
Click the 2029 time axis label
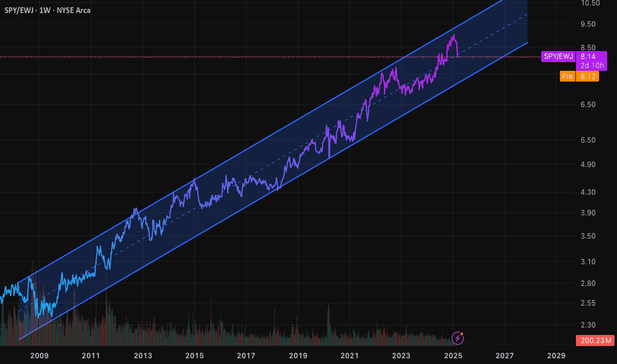tap(556, 356)
